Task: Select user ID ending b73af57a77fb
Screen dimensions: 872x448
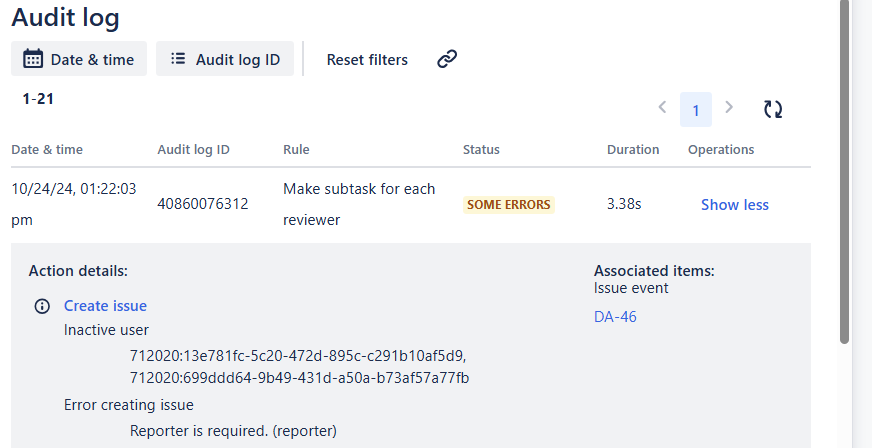Action: pos(299,378)
